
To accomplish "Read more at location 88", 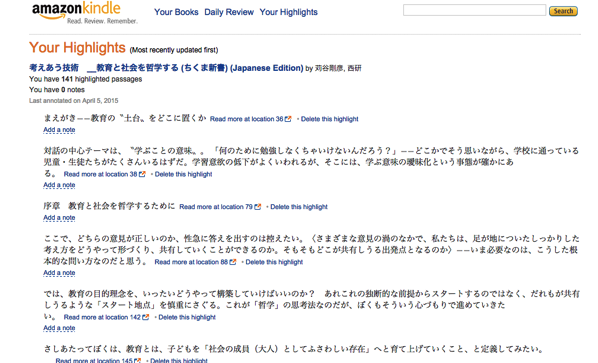I will [x=191, y=262].
